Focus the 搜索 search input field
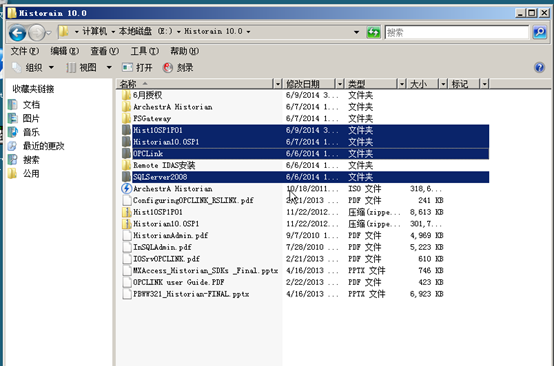554x366 pixels. point(457,33)
